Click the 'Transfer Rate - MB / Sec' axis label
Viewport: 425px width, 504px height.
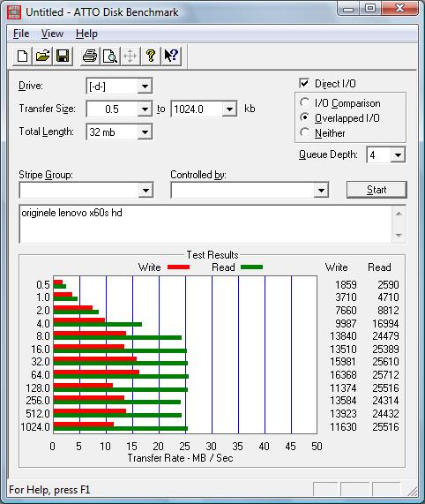tap(180, 458)
